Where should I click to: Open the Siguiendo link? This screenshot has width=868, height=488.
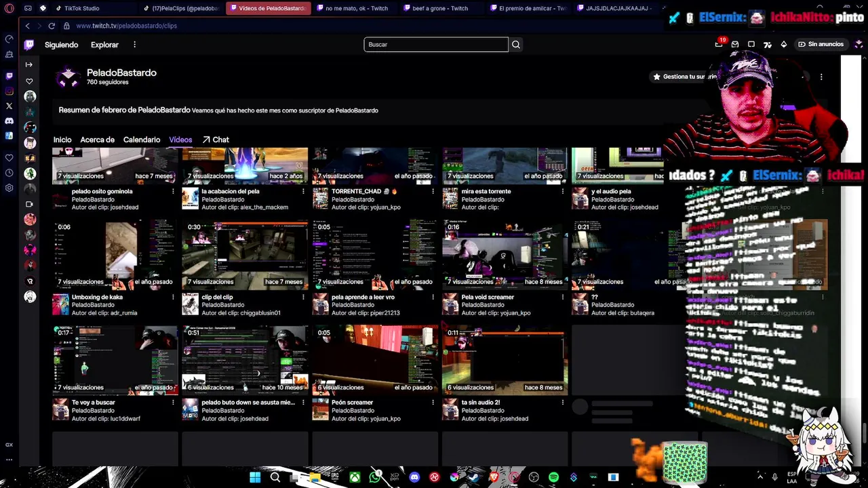(x=62, y=45)
